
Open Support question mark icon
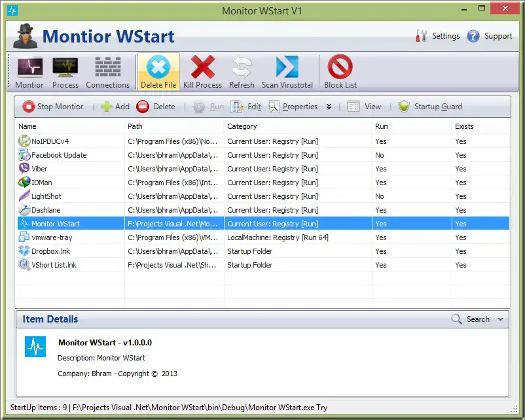(x=473, y=36)
